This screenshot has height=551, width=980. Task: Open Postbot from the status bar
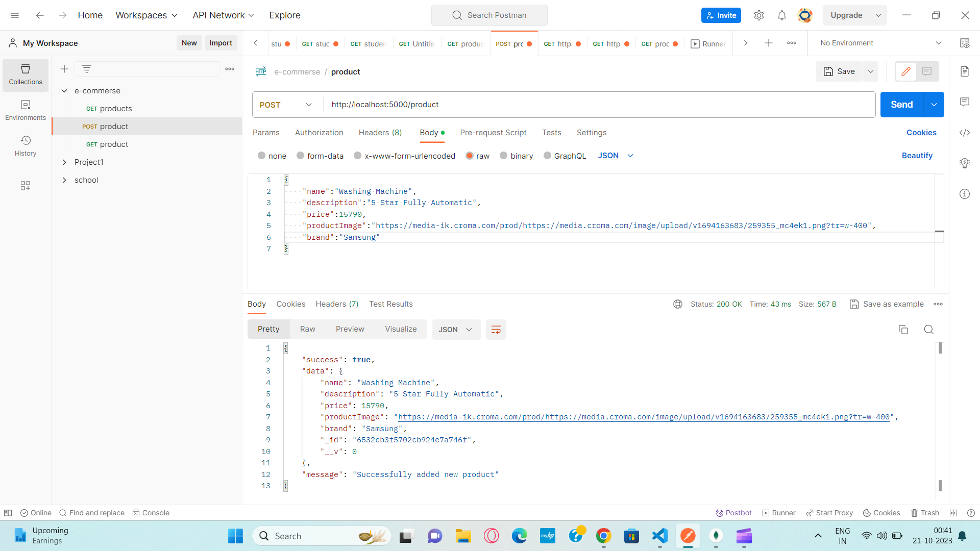click(x=733, y=513)
